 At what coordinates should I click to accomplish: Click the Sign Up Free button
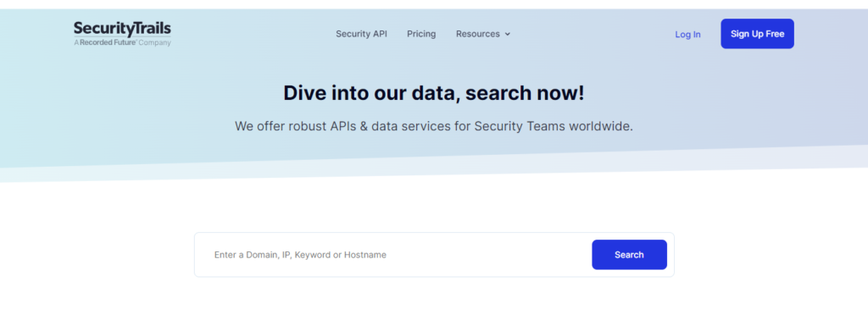pos(757,34)
